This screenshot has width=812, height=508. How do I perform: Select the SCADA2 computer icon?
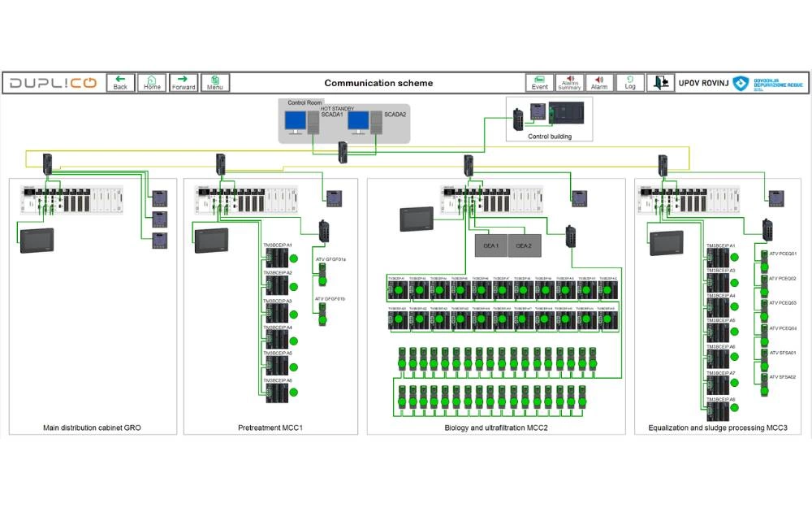(x=361, y=123)
